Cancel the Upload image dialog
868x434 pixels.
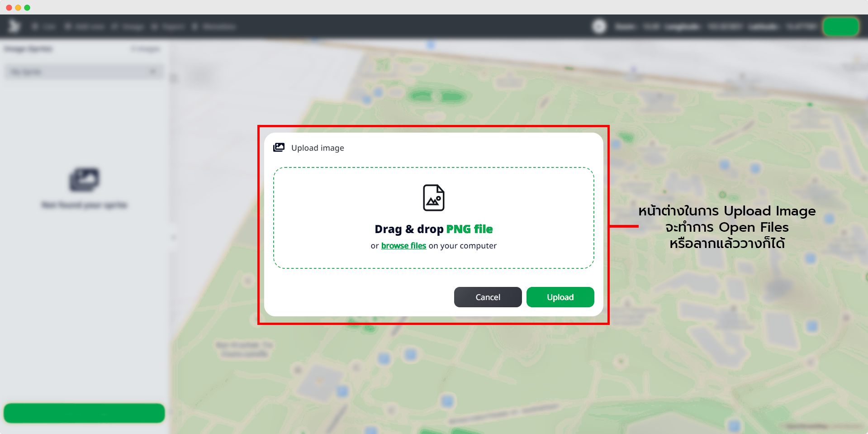click(x=488, y=297)
